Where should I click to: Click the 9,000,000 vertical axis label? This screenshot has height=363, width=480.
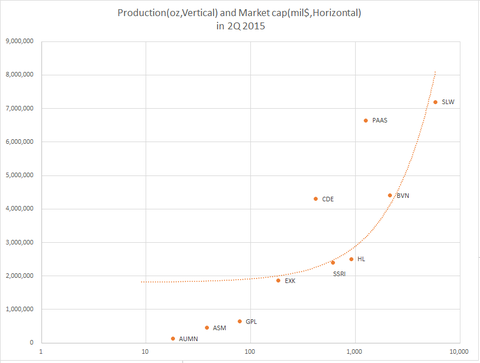20,41
